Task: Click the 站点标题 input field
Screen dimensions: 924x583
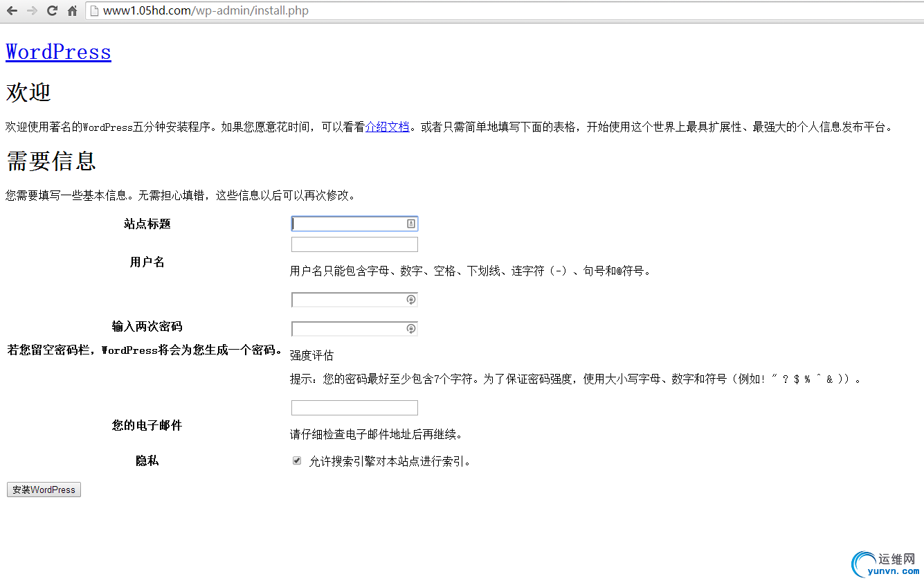Action: coord(354,224)
